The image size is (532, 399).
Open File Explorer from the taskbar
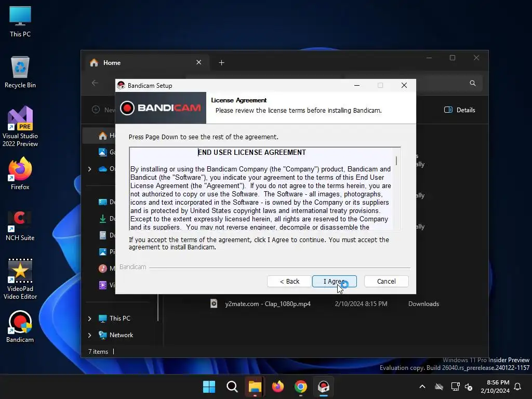(255, 387)
